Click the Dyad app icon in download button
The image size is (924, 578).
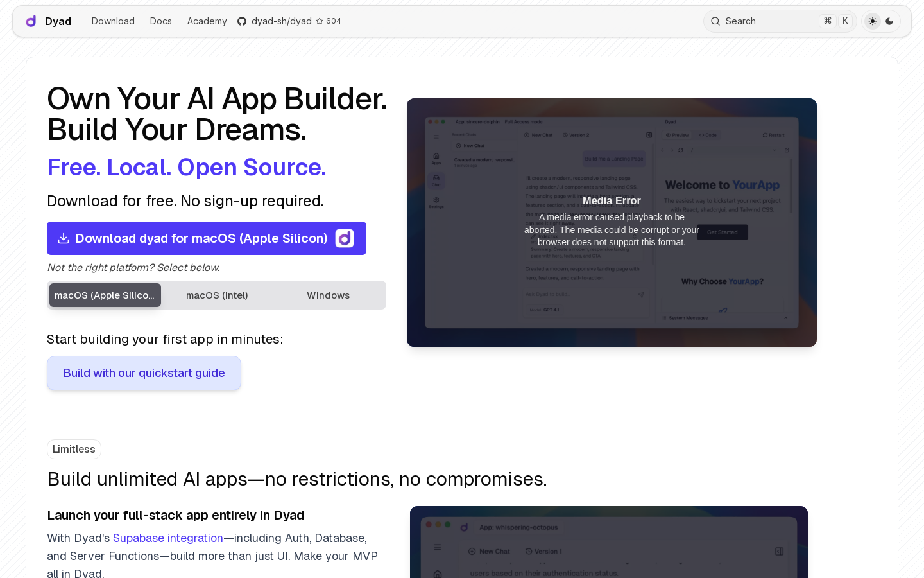[x=345, y=238]
